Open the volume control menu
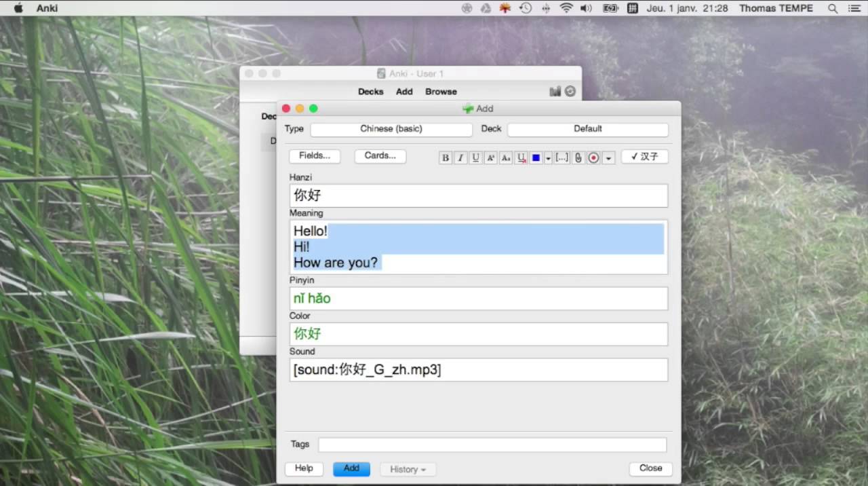868x486 pixels. tap(586, 8)
